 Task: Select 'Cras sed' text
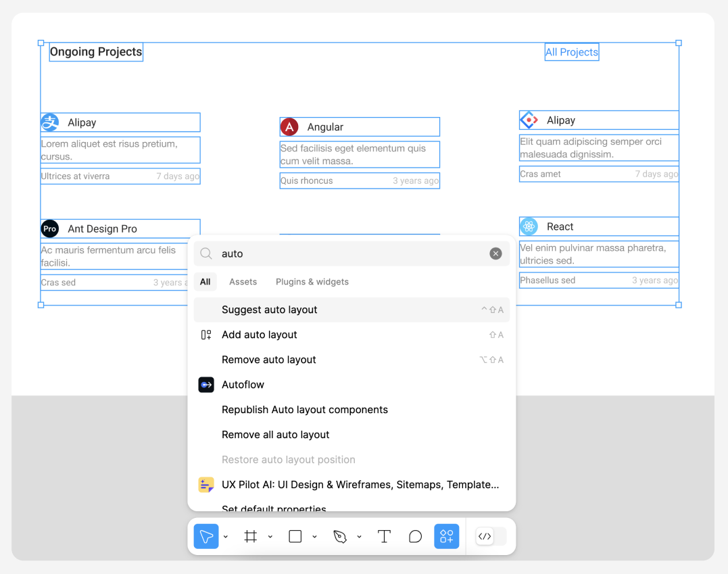pos(58,283)
